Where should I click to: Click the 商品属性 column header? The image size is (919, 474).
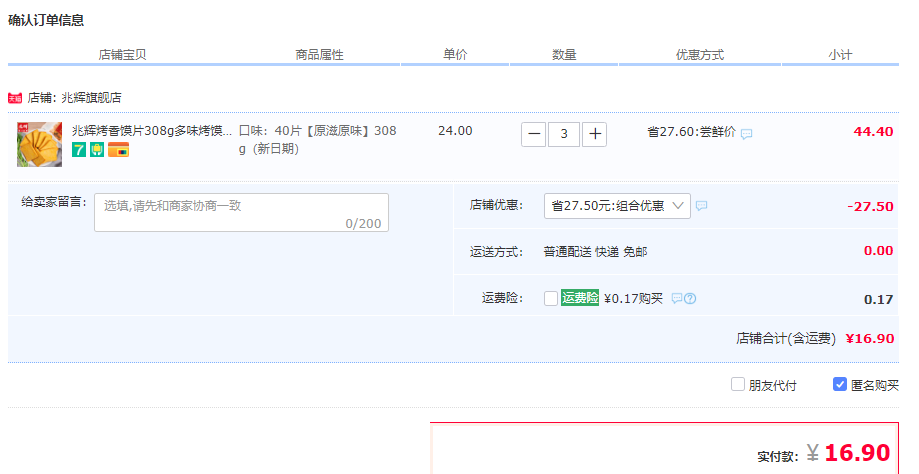(319, 54)
